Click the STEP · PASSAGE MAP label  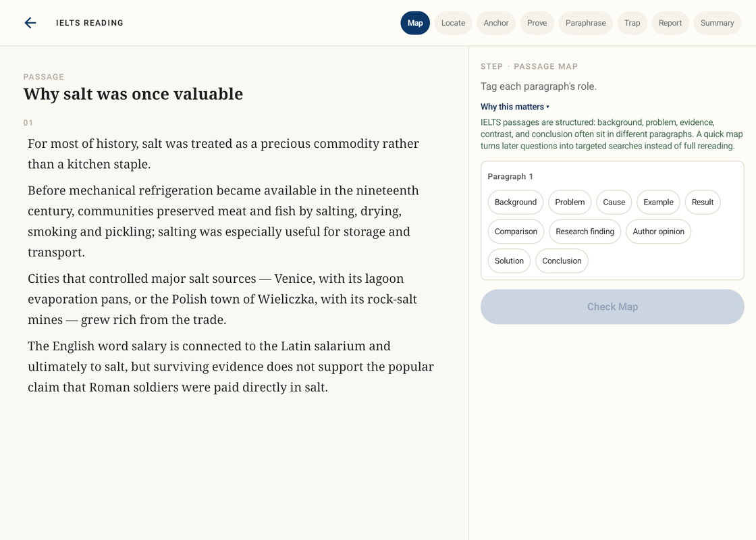tap(529, 66)
